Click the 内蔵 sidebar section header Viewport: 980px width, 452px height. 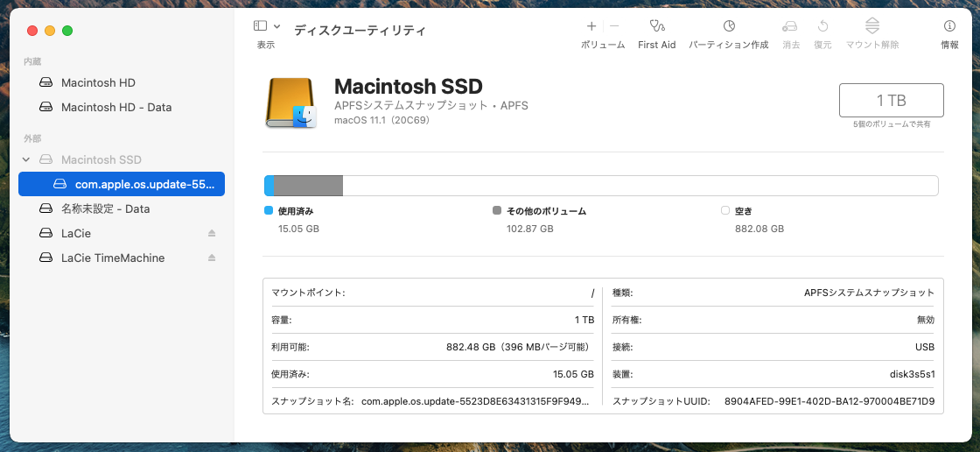pos(32,61)
